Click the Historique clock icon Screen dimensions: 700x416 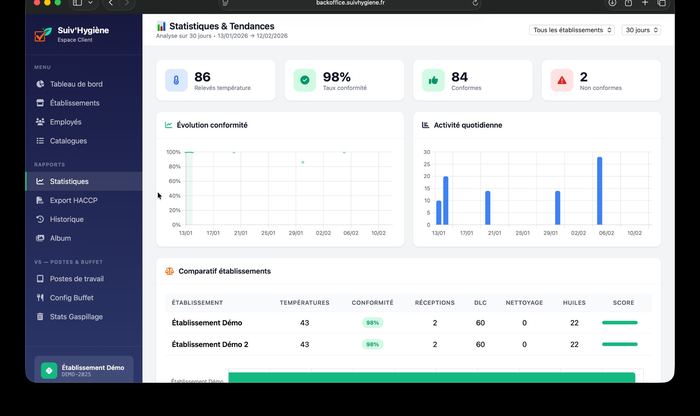(x=40, y=219)
